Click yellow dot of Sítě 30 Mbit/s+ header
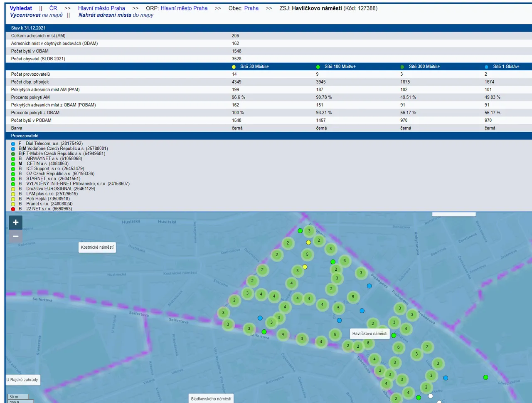532x403 pixels. coord(234,67)
